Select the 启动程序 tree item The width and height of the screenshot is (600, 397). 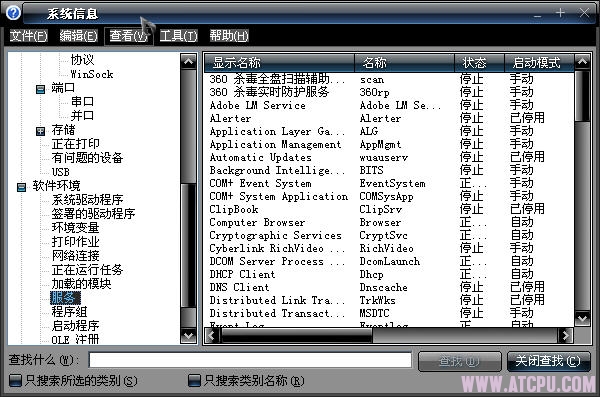(x=75, y=325)
